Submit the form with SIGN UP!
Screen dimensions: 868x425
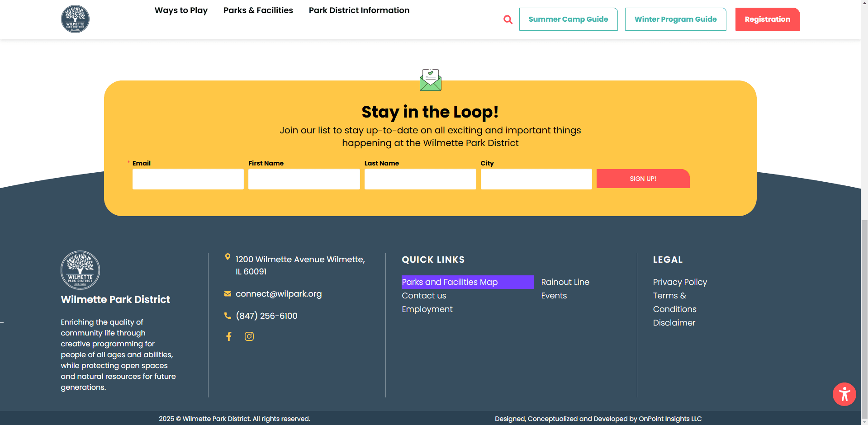643,179
